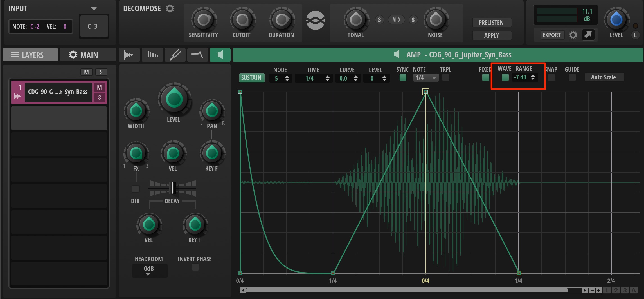Expand the HEADROOM 0dB dropdown
The width and height of the screenshot is (644, 299).
pos(149,271)
